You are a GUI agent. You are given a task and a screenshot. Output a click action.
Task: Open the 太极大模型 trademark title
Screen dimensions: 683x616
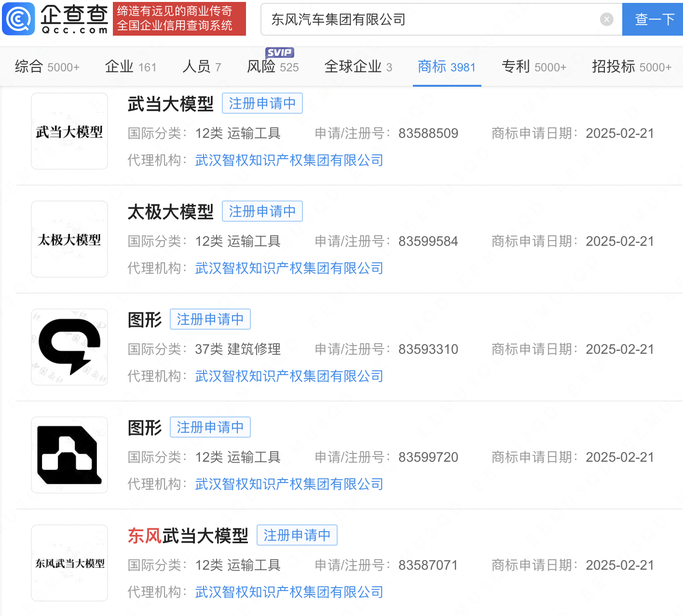tap(170, 212)
